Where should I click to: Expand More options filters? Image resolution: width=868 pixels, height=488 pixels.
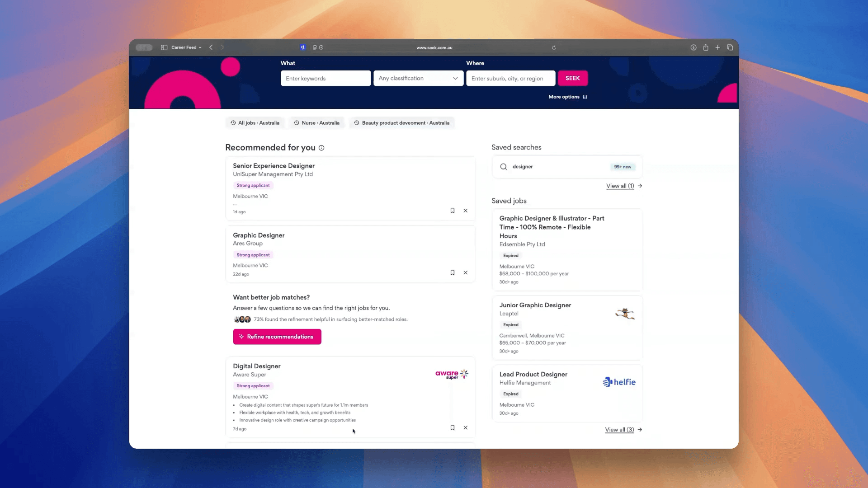click(x=568, y=97)
